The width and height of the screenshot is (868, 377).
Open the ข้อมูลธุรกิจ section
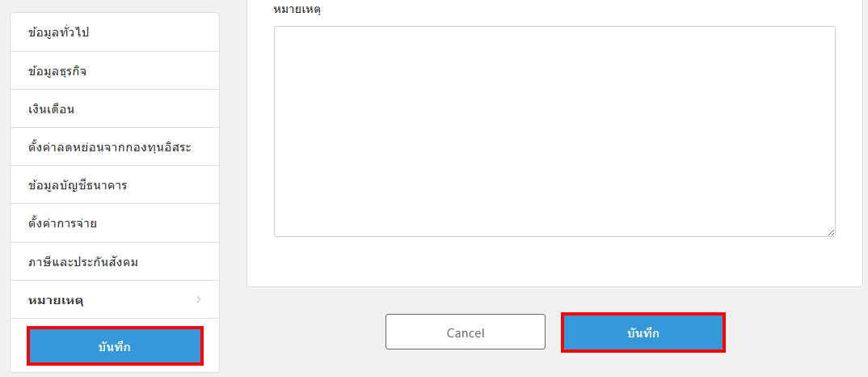point(115,71)
